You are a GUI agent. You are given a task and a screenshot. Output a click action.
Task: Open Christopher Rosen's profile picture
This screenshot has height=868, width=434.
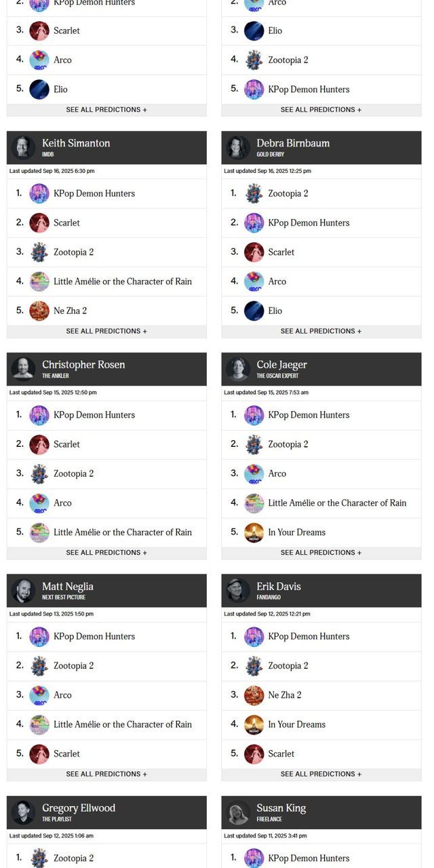23,369
